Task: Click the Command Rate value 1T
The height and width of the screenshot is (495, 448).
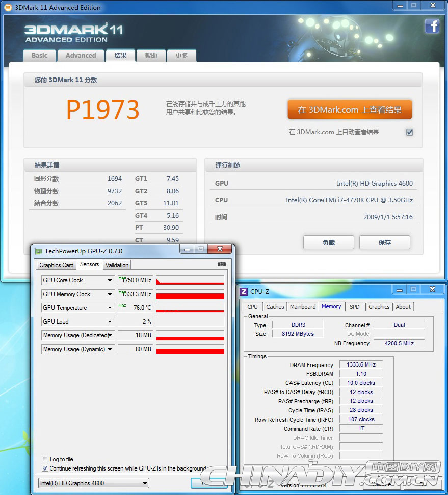Action: click(361, 428)
